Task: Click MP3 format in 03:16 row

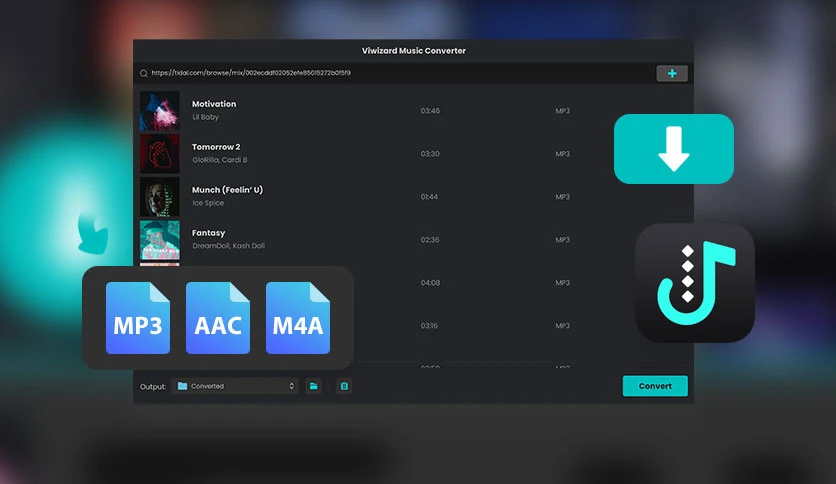Action: tap(562, 326)
